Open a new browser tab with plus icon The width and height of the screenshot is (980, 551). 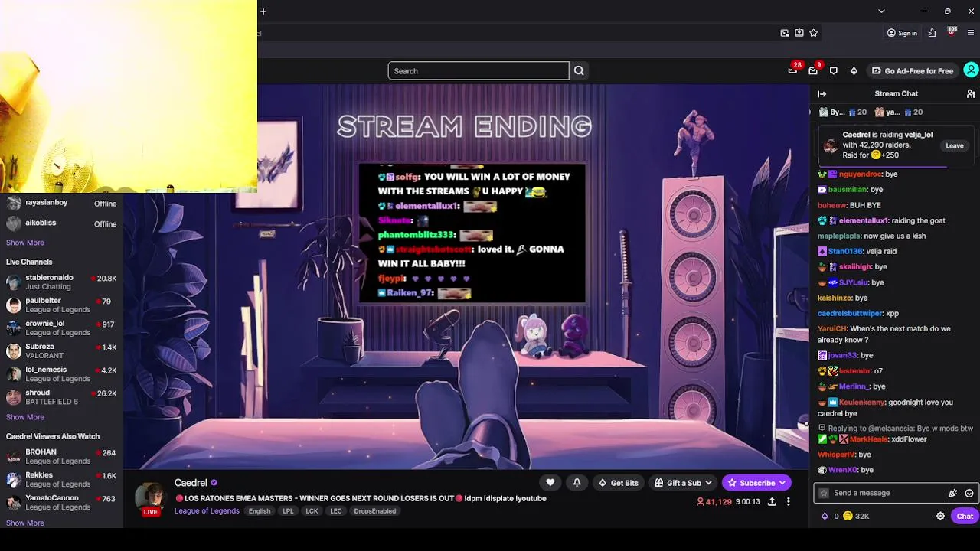[x=263, y=11]
